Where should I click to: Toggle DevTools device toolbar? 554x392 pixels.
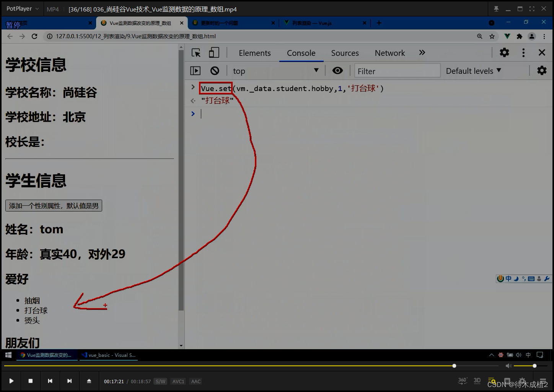coord(214,53)
